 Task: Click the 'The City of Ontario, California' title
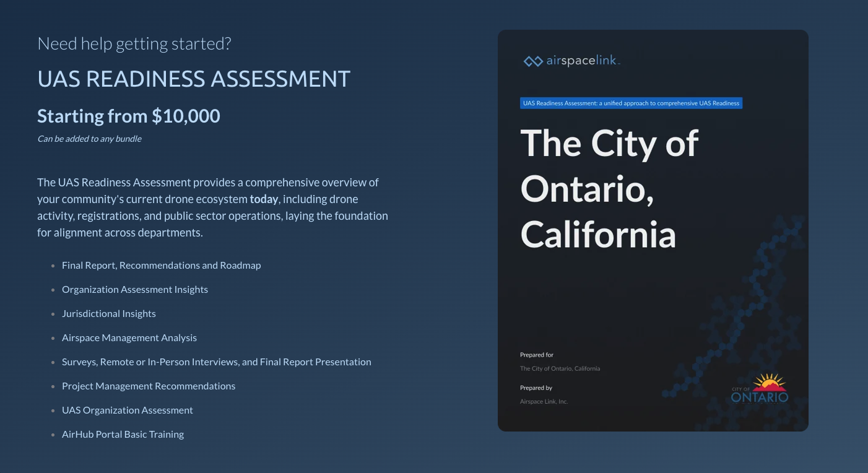point(609,188)
